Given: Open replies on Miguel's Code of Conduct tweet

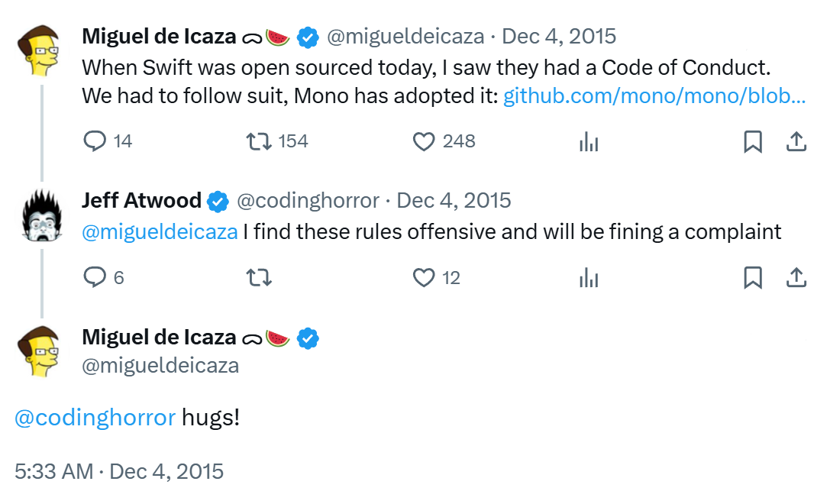Looking at the screenshot, I should tap(95, 141).
